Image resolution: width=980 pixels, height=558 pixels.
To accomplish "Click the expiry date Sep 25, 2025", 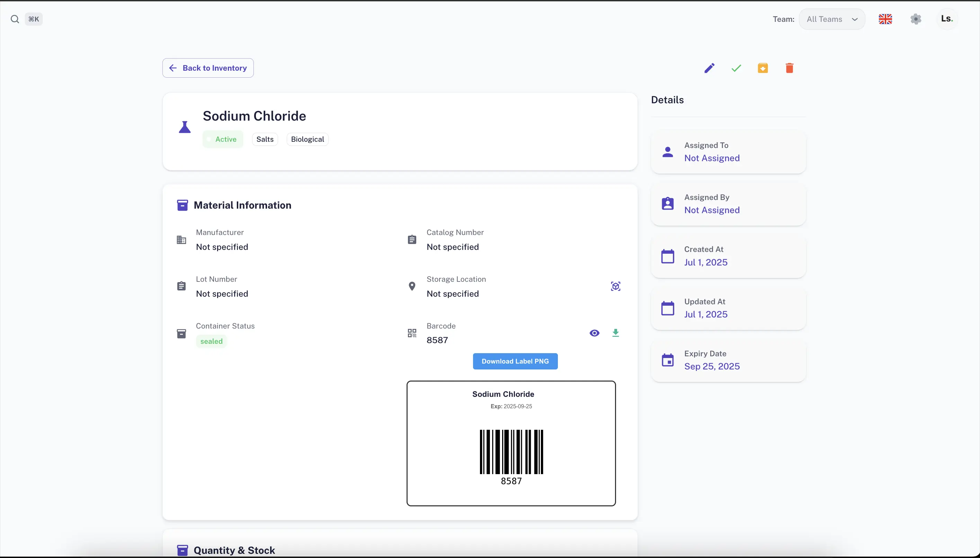I will tap(712, 366).
